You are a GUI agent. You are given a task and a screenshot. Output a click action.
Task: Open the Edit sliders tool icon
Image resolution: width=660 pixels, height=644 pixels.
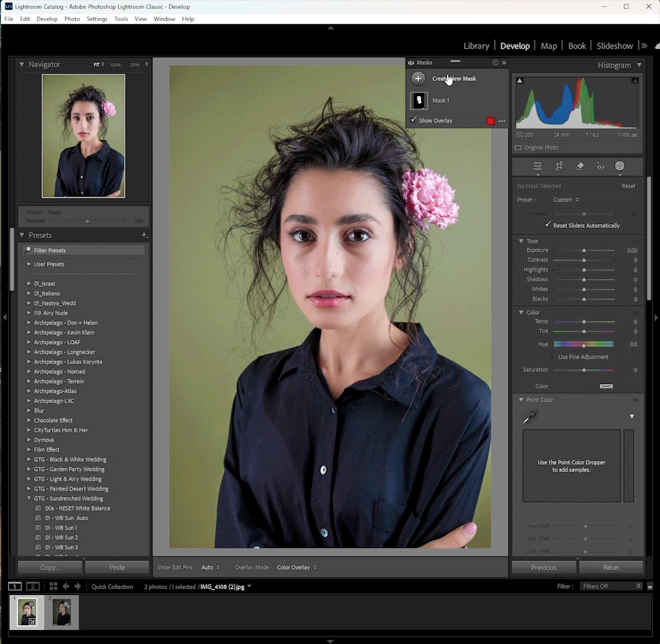pyautogui.click(x=537, y=166)
